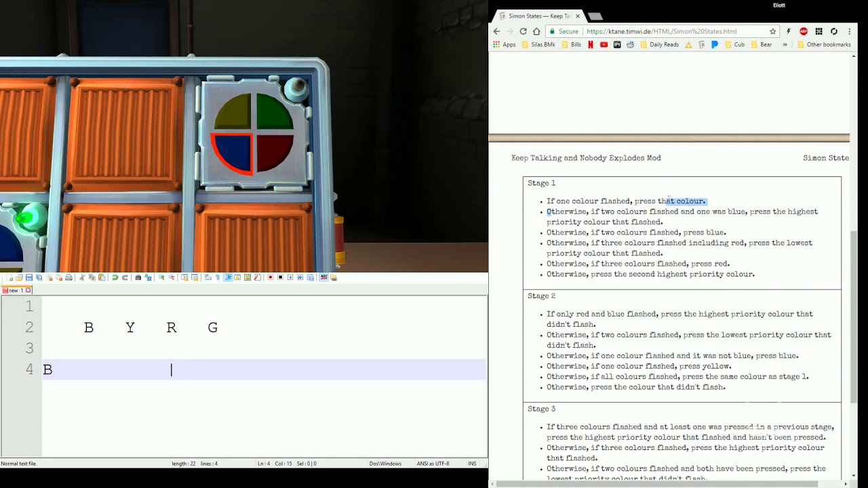Image resolution: width=868 pixels, height=488 pixels.
Task: Bookmark this page with the star
Action: (772, 31)
